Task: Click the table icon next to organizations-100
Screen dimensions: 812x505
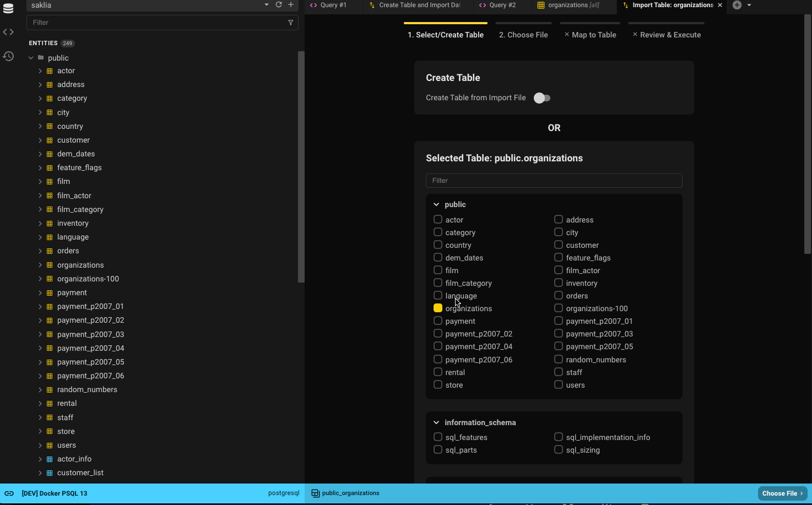Action: (50, 279)
